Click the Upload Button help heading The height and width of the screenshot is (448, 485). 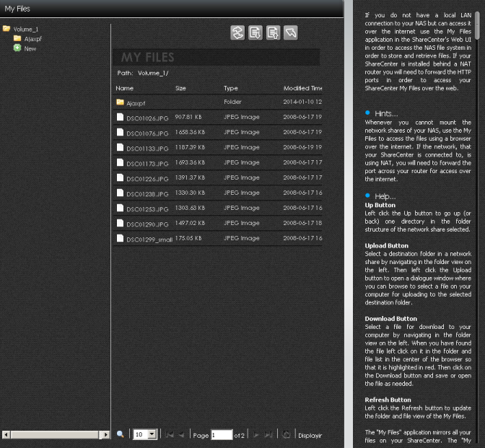(386, 245)
